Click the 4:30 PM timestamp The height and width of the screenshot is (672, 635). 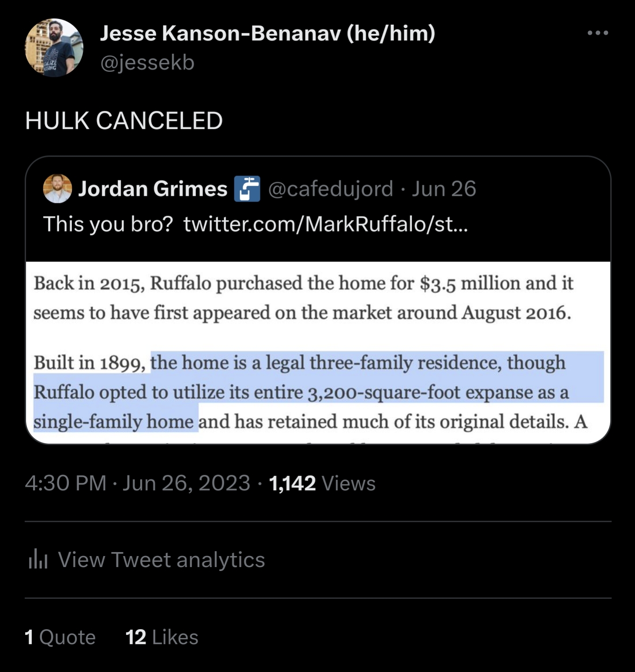[66, 483]
